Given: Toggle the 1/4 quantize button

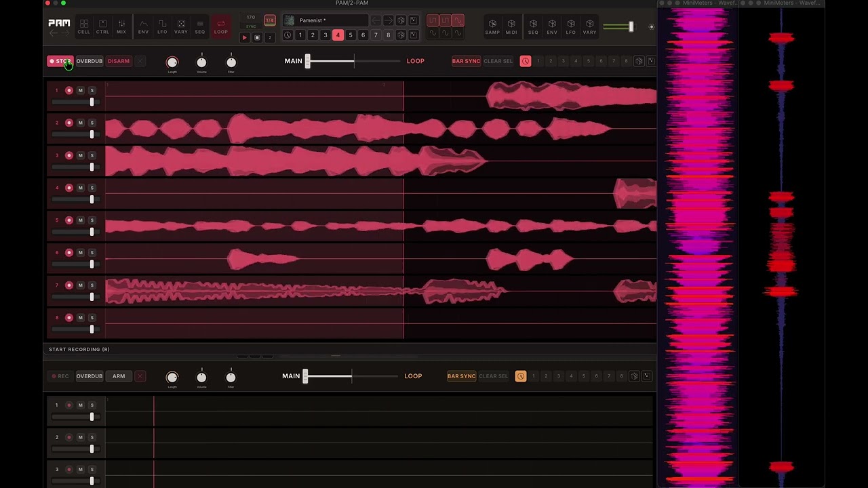Looking at the screenshot, I should pos(270,20).
